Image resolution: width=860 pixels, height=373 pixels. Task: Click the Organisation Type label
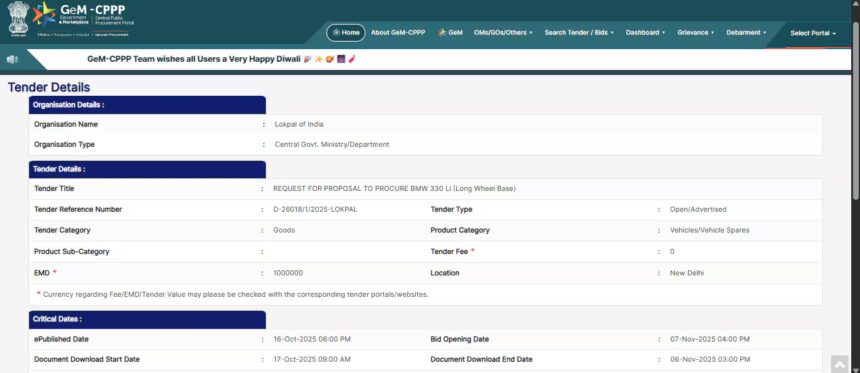64,145
